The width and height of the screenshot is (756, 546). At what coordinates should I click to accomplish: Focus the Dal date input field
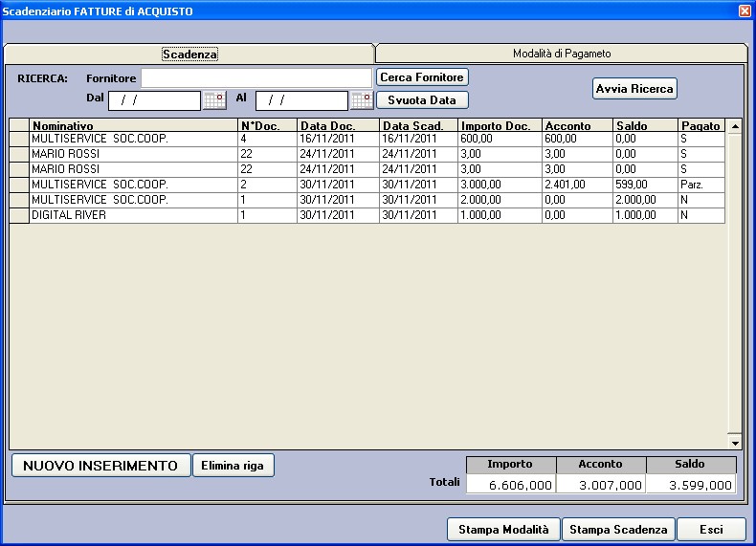coord(154,100)
